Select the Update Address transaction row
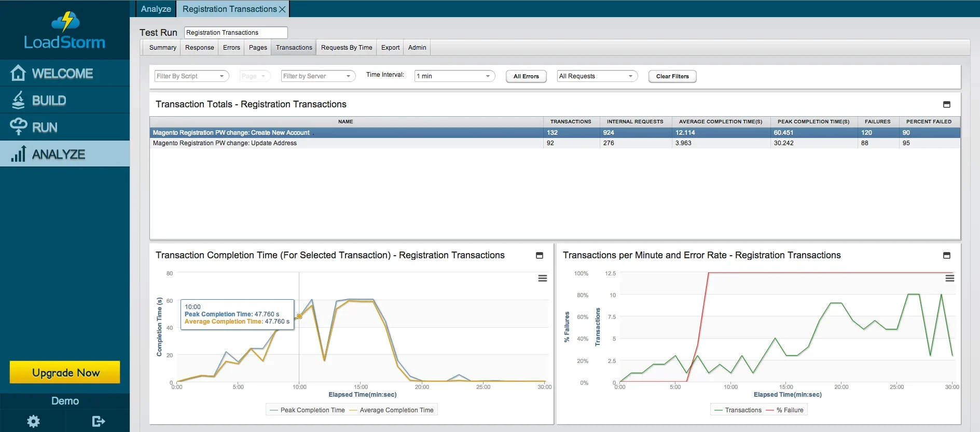This screenshot has height=432, width=980. (555, 143)
